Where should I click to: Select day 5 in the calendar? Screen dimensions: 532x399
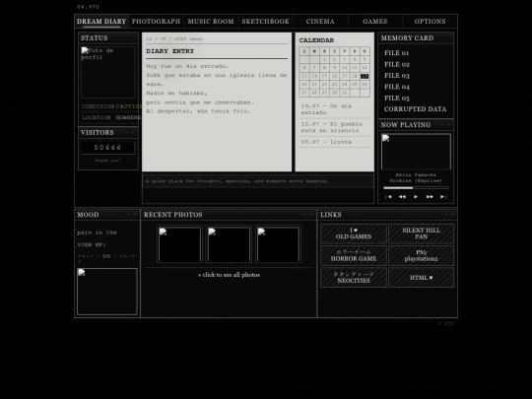pyautogui.click(x=365, y=59)
